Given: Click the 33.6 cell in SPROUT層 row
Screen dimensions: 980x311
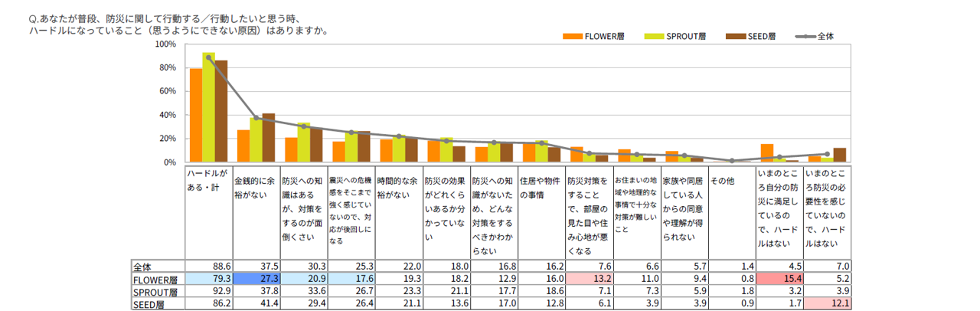Looking at the screenshot, I should (303, 292).
